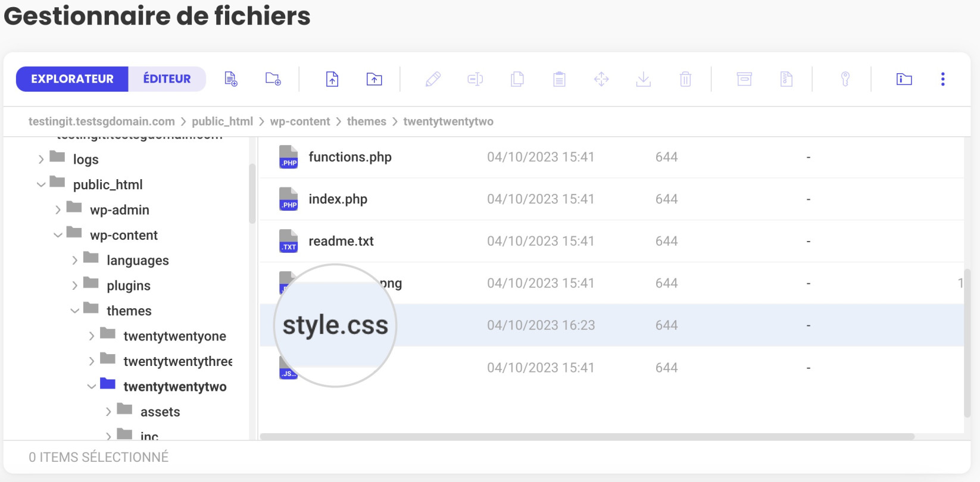This screenshot has width=980, height=482.
Task: Expand the logs folder chevron
Action: [40, 159]
